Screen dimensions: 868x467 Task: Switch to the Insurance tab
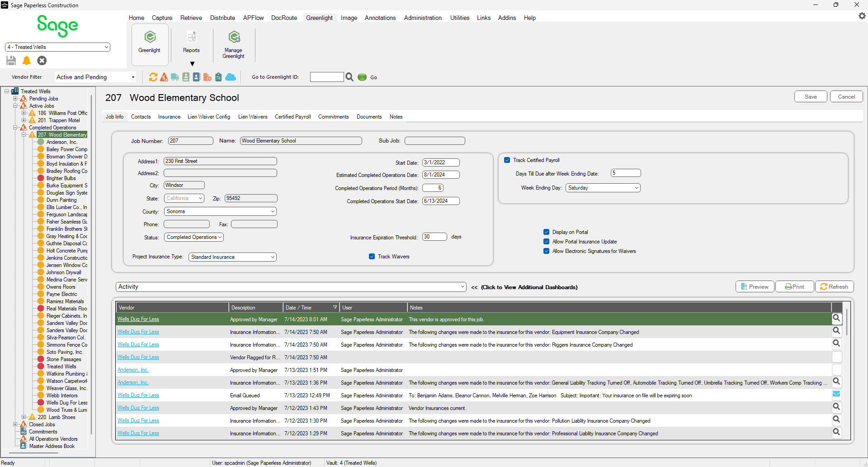[169, 117]
